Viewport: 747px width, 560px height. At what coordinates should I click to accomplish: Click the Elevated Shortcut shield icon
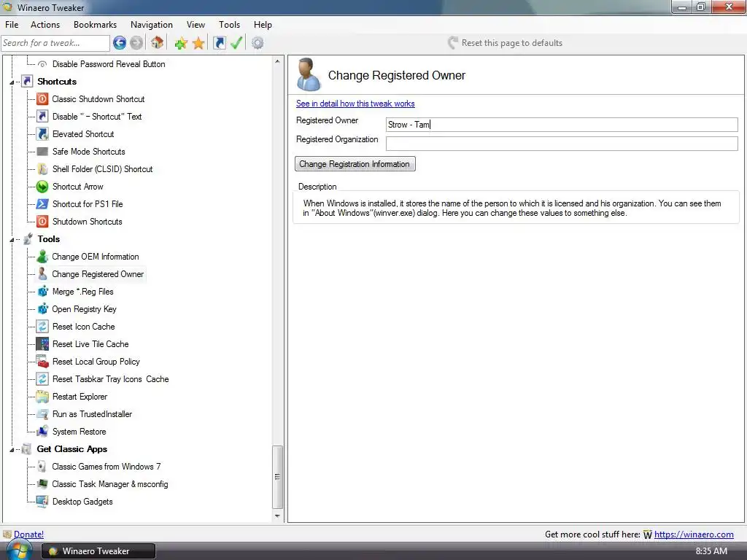point(42,134)
